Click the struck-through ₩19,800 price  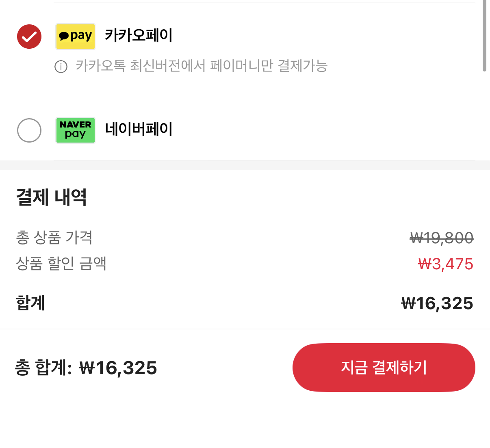pos(442,238)
